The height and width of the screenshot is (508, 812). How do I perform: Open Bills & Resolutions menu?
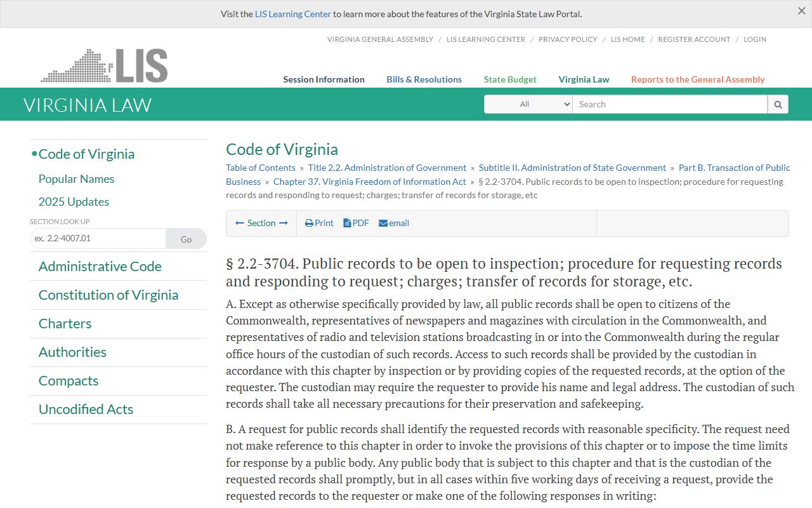tap(424, 79)
